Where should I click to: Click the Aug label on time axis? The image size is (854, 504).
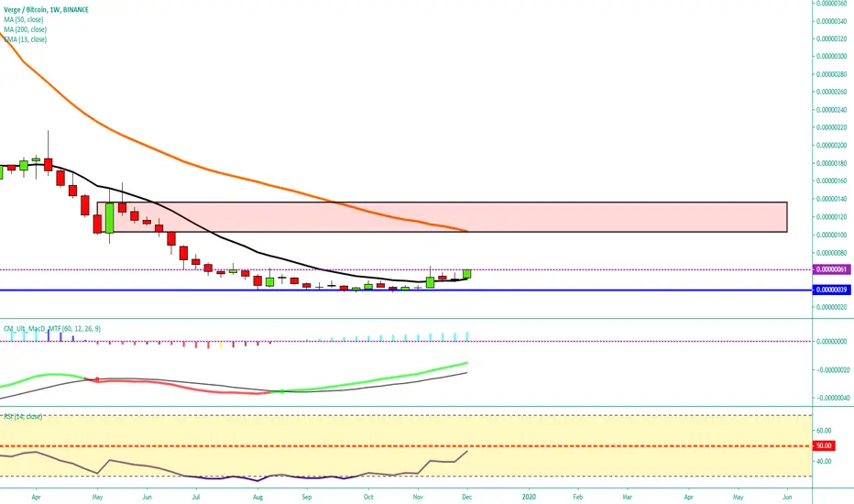click(258, 497)
